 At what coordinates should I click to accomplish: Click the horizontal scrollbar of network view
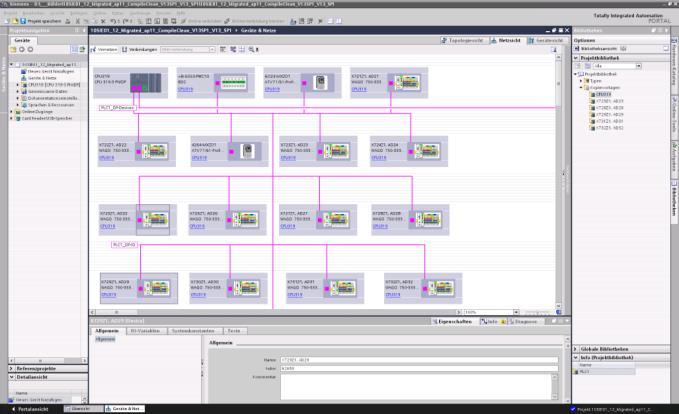[276, 312]
